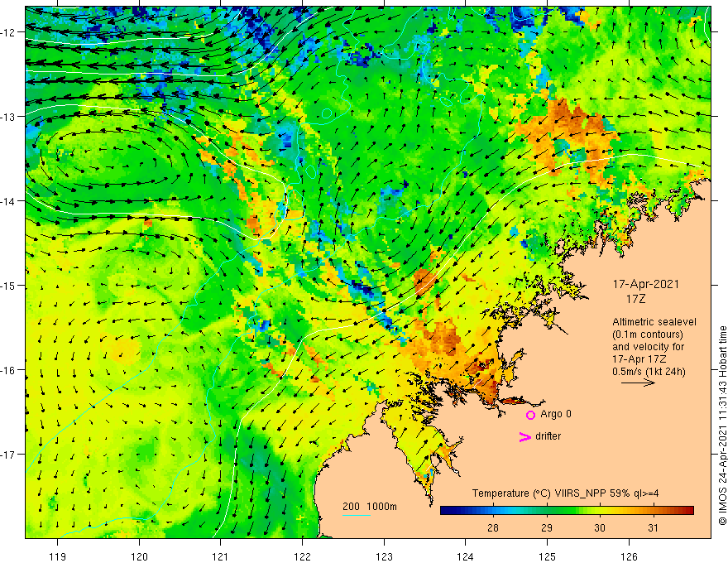Click latitude label -14
The height and width of the screenshot is (563, 728).
pos(9,201)
